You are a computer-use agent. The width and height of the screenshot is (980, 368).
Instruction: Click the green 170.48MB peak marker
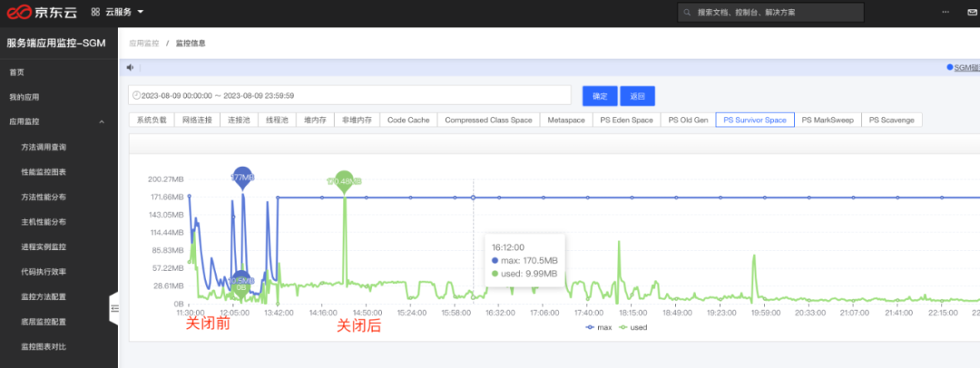tap(344, 180)
